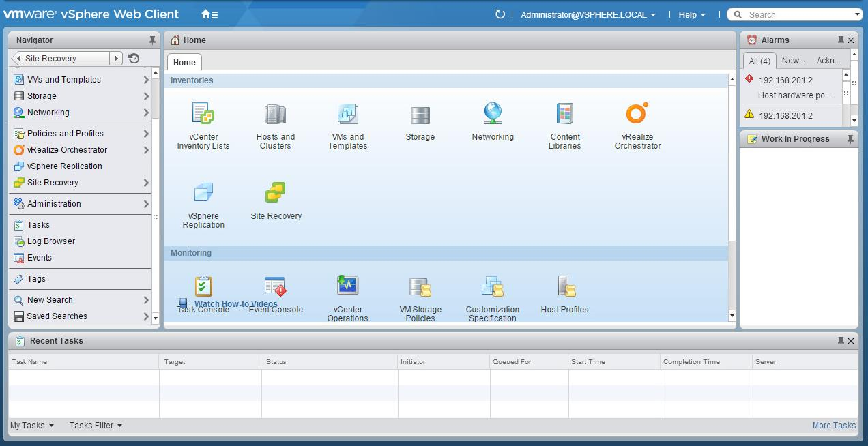Open Administrator@VSPHERE.LOCAL user menu
Viewport: 868px width, 446px height.
click(x=588, y=14)
